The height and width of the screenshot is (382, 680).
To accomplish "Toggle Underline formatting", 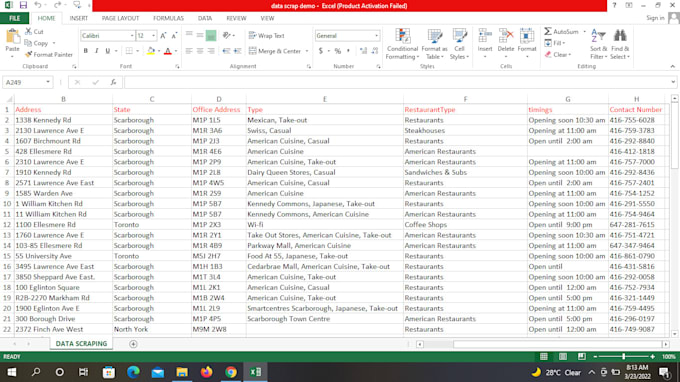I will [108, 51].
